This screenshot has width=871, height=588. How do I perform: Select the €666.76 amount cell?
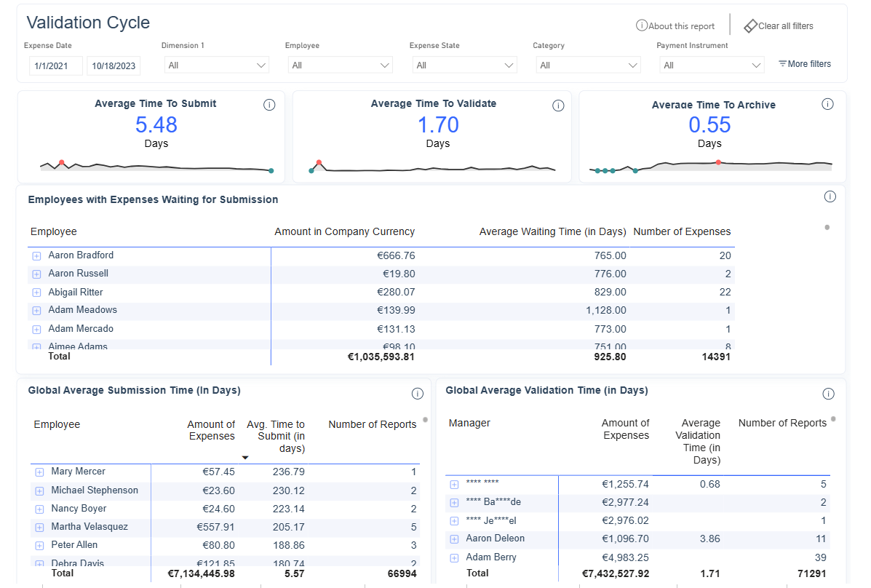[396, 255]
